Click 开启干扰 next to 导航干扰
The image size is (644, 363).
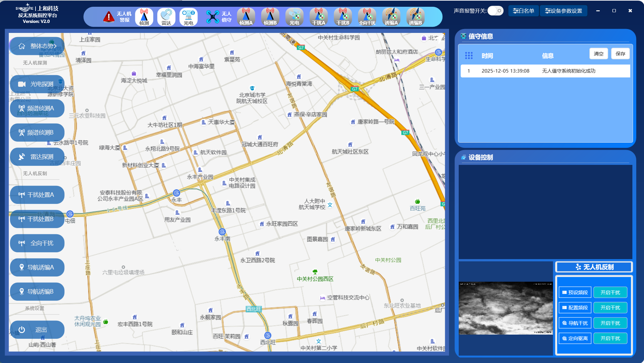(610, 323)
